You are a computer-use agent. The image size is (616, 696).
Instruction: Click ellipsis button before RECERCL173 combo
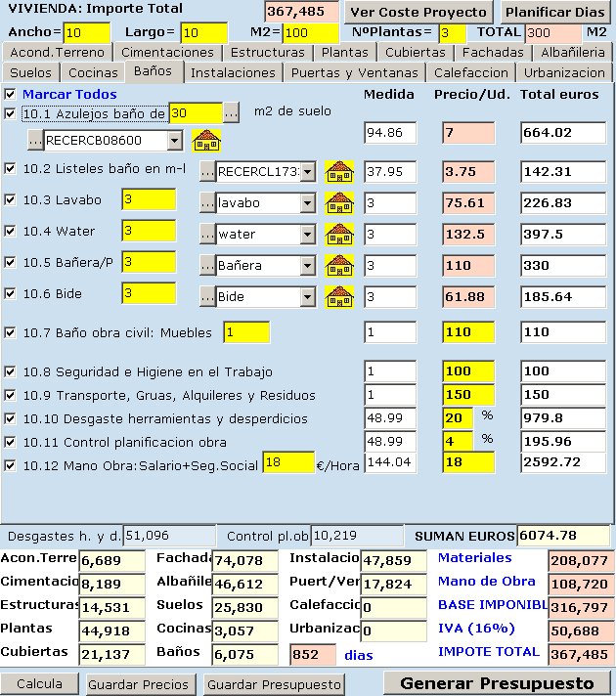(x=207, y=172)
